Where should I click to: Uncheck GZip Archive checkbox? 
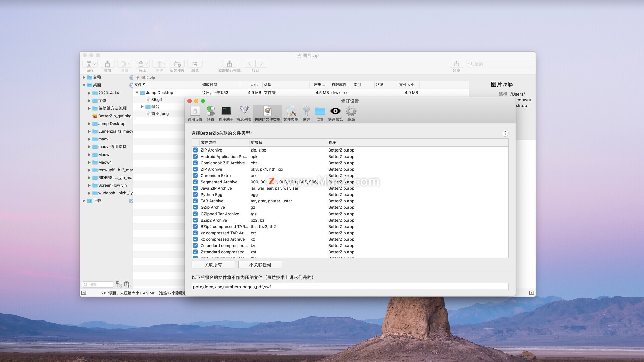[x=195, y=207]
